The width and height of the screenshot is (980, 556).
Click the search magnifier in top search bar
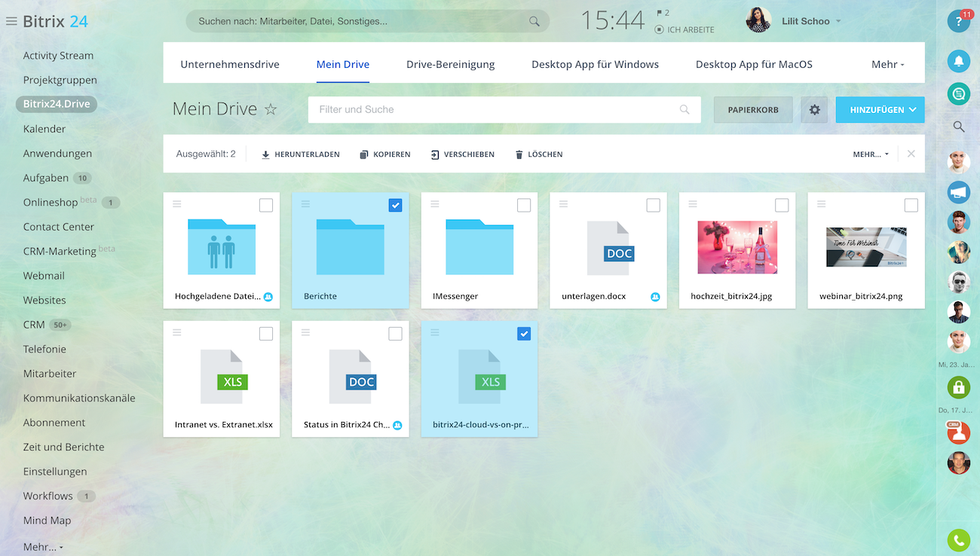point(534,21)
